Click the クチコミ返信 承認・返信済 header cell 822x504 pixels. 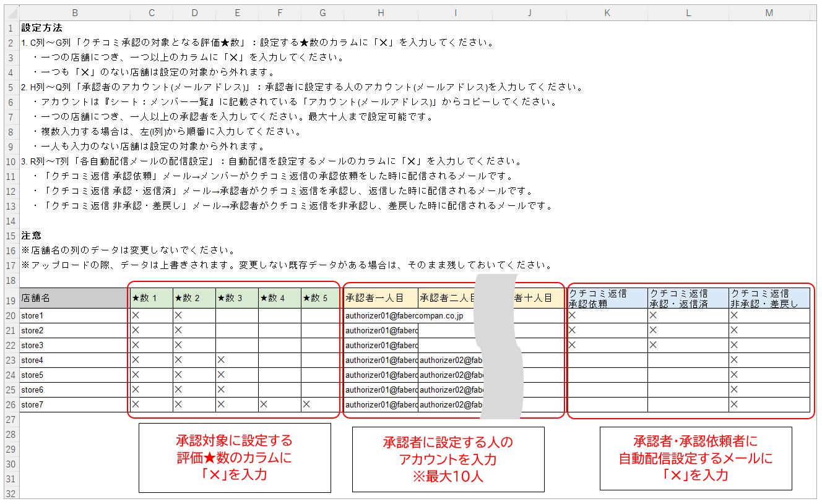(688, 298)
